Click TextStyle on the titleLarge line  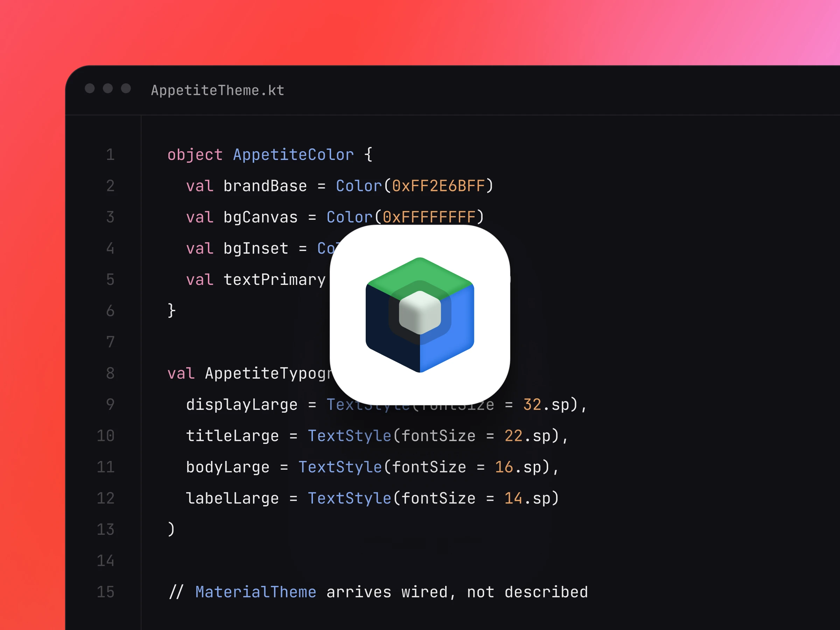tap(349, 436)
